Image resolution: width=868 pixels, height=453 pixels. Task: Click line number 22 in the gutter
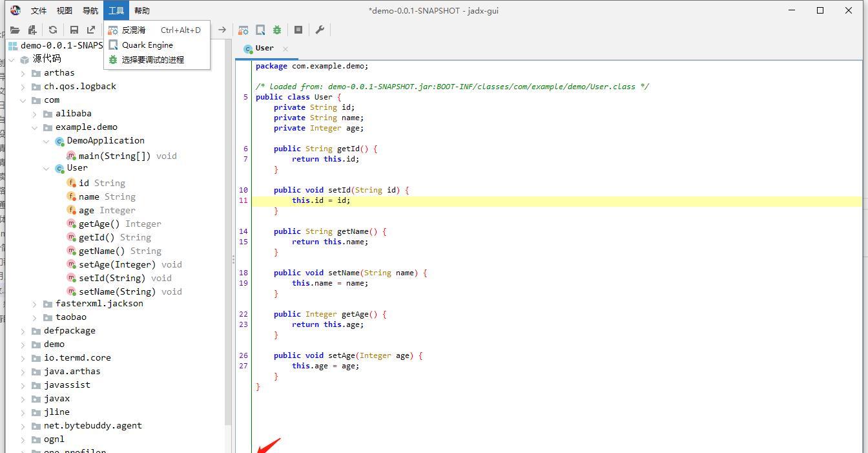pos(243,314)
